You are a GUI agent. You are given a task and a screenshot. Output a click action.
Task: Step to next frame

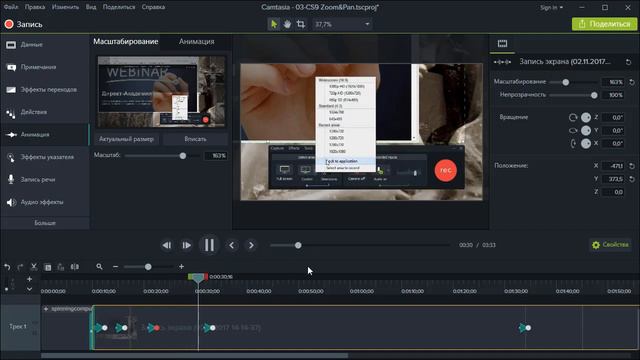point(187,245)
